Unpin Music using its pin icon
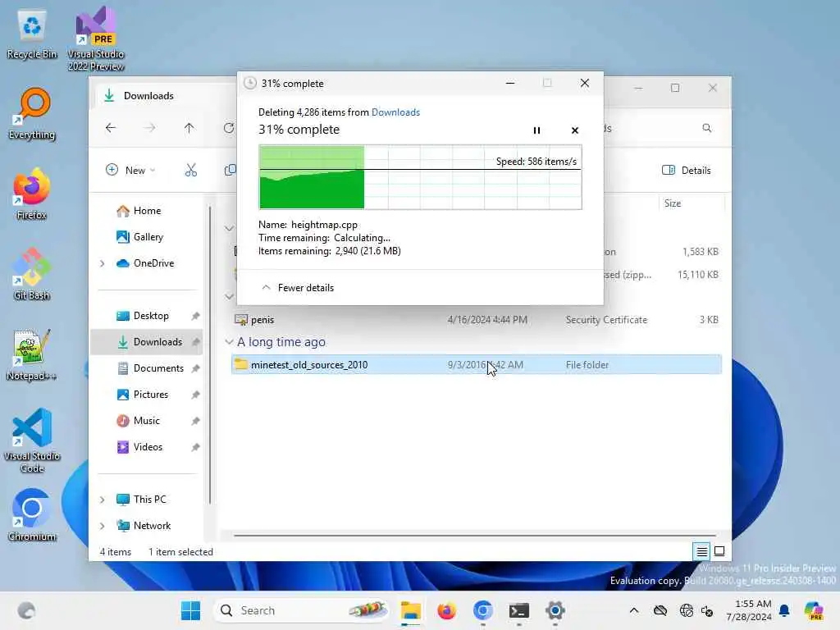Screen dimensions: 840x630 195,421
